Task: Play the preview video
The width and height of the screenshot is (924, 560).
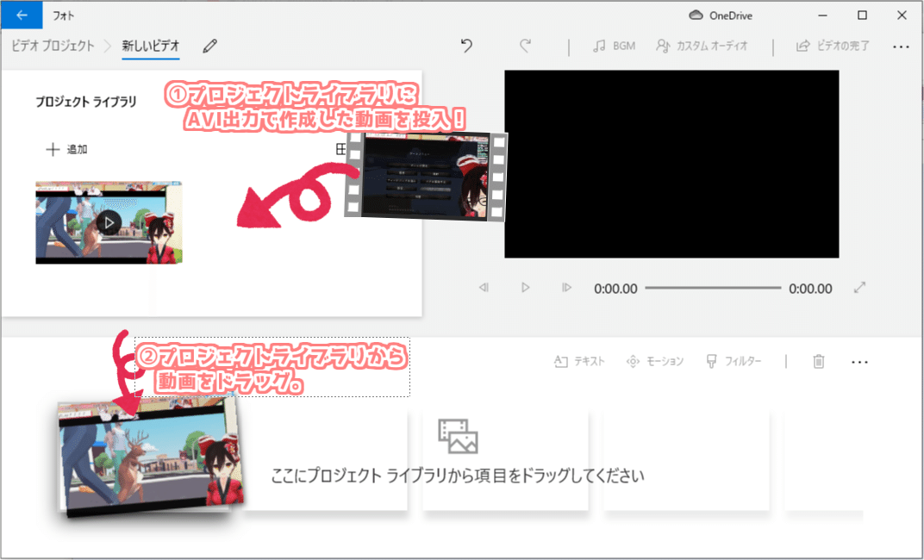Action: 525,288
